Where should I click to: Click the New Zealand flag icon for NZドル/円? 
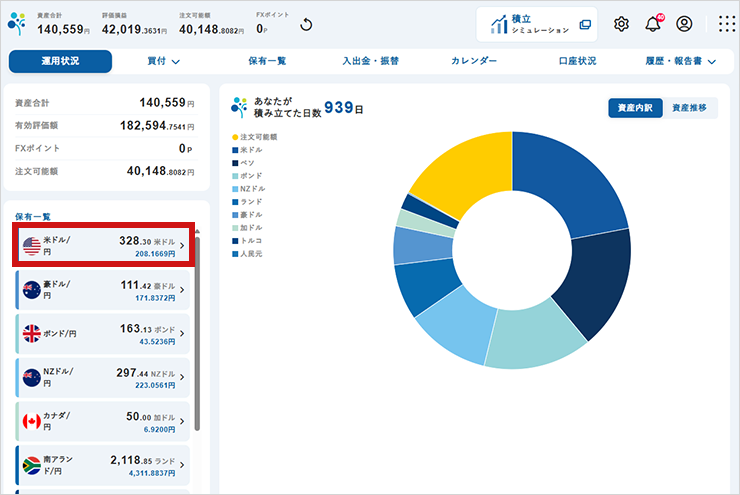(32, 378)
